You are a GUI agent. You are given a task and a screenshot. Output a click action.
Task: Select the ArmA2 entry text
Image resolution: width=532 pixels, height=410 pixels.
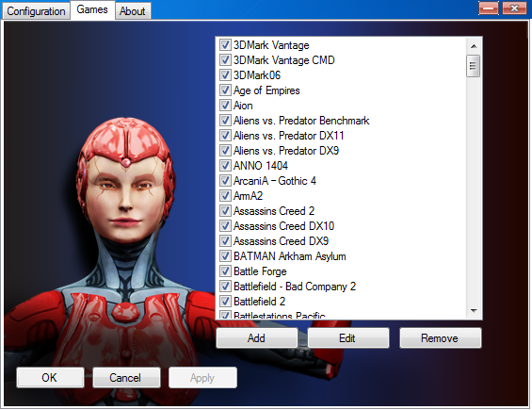pos(248,196)
